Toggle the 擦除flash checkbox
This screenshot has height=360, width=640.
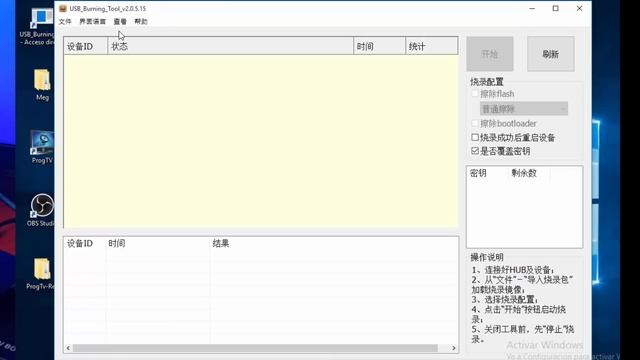click(x=475, y=93)
